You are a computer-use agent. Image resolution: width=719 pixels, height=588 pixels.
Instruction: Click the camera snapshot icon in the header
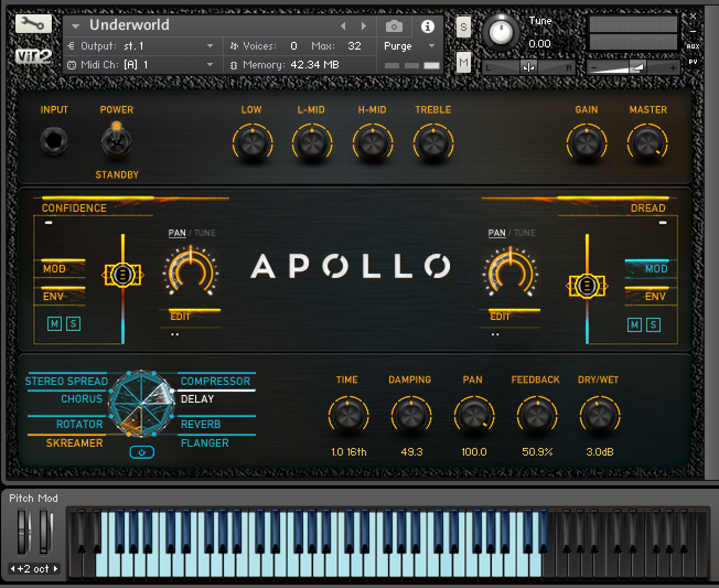[394, 26]
